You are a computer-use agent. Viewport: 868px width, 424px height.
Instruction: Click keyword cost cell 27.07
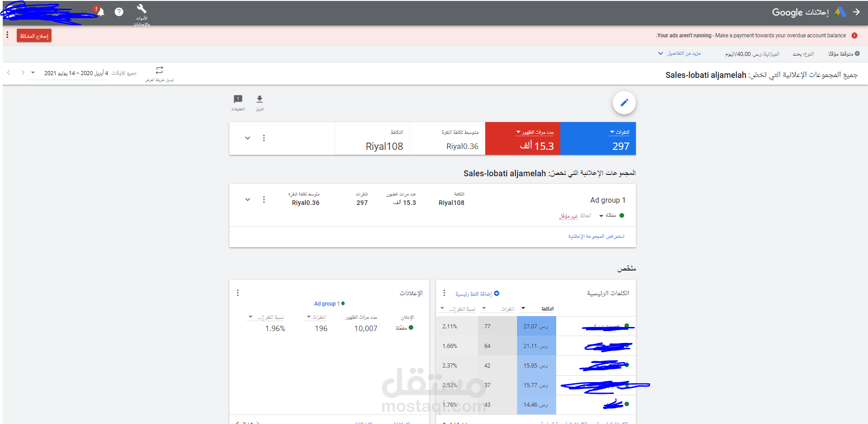(537, 327)
